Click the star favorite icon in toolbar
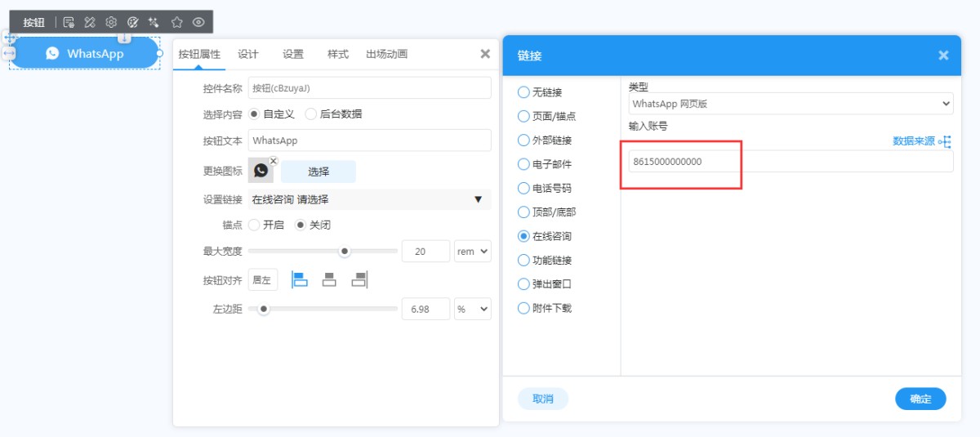 point(176,23)
